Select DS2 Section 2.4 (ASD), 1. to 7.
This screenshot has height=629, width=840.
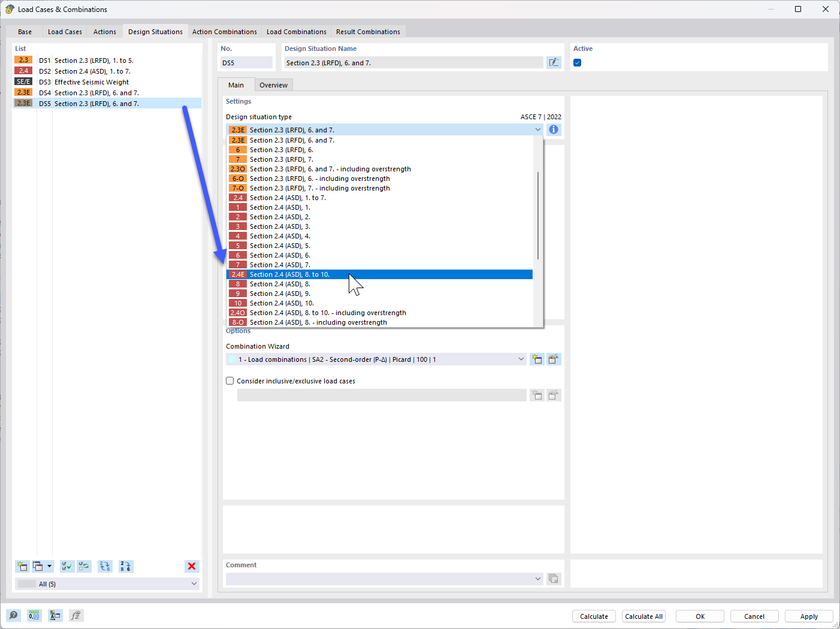coord(107,71)
